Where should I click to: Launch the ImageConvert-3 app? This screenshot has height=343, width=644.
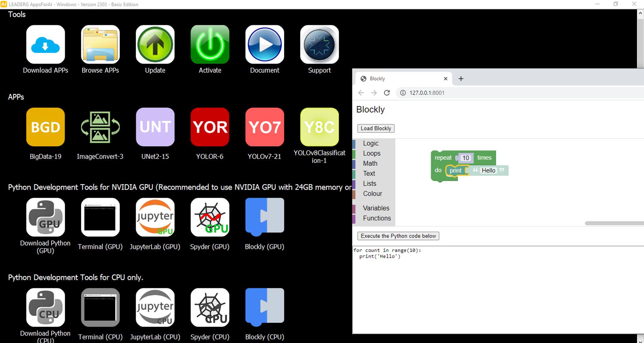[100, 127]
